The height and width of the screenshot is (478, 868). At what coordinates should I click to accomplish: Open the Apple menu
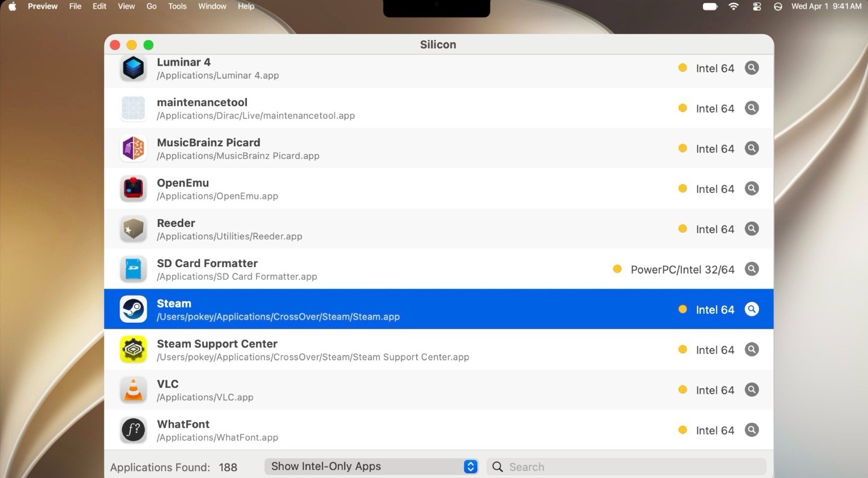click(13, 7)
